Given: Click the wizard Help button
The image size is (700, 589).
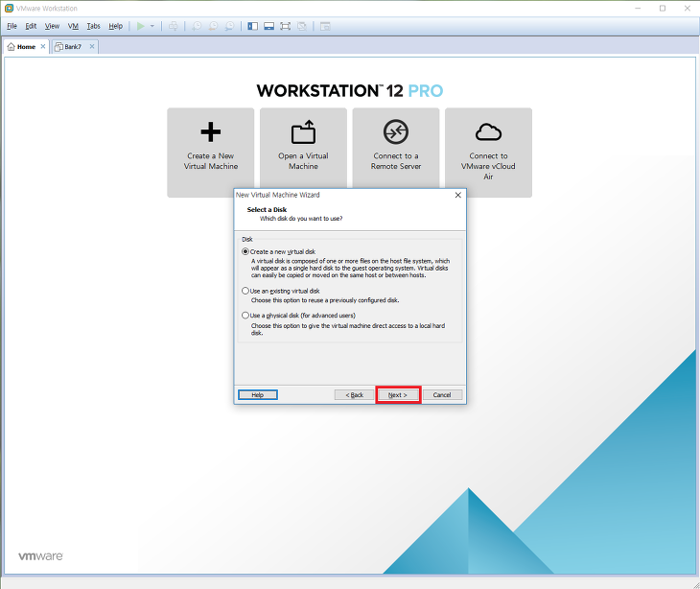Looking at the screenshot, I should (258, 395).
